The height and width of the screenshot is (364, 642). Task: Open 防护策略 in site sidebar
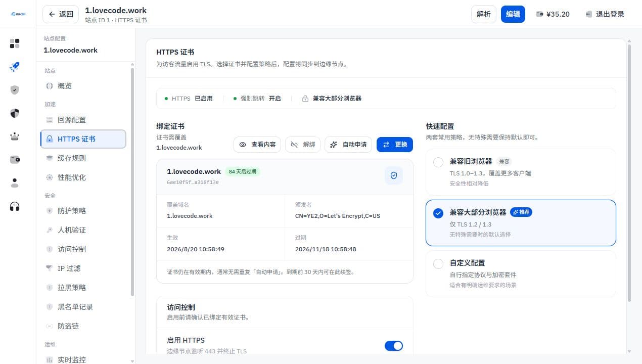83,211
